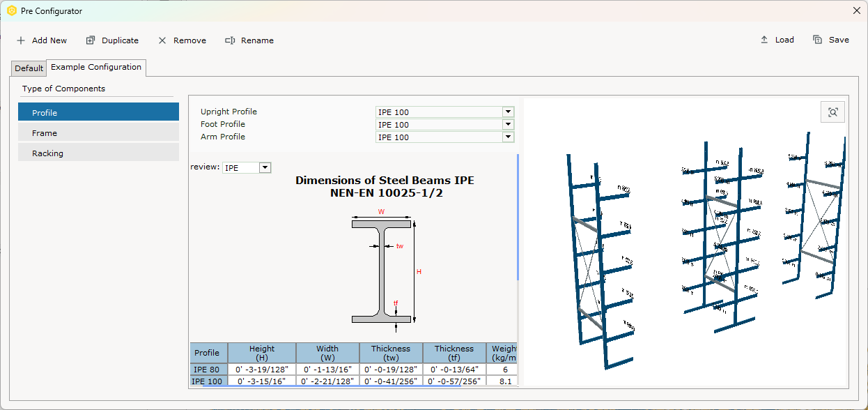Select Frame under Type of Components
Viewport: 868px width, 410px height.
coord(98,132)
